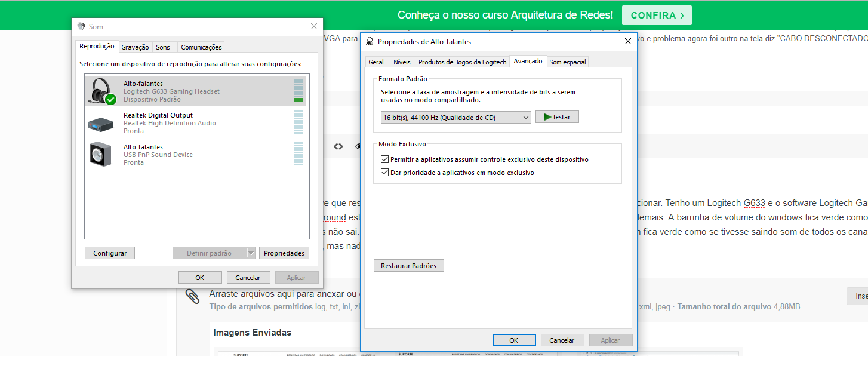Select the Realtek Digital Output device icon
Image resolution: width=868 pixels, height=387 pixels.
click(x=101, y=124)
